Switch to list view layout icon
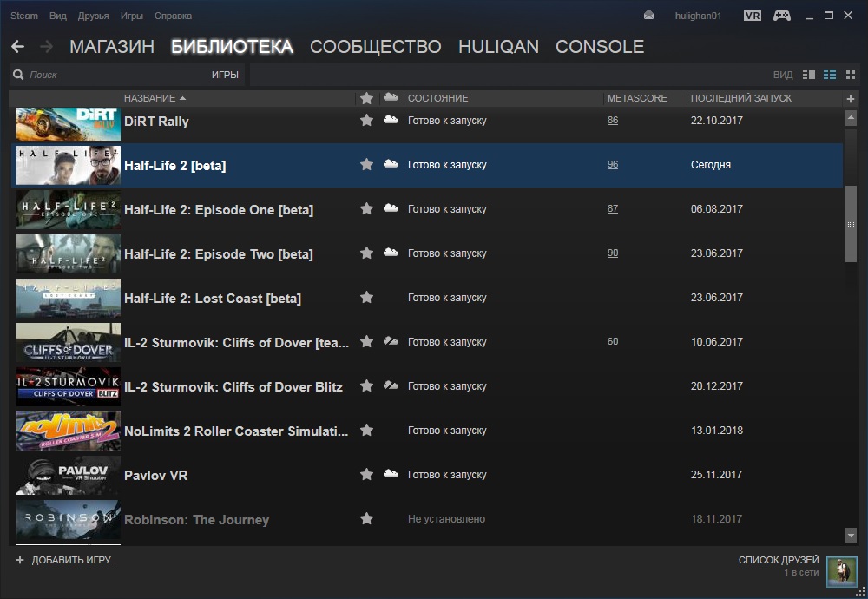This screenshot has height=599, width=868. (830, 75)
